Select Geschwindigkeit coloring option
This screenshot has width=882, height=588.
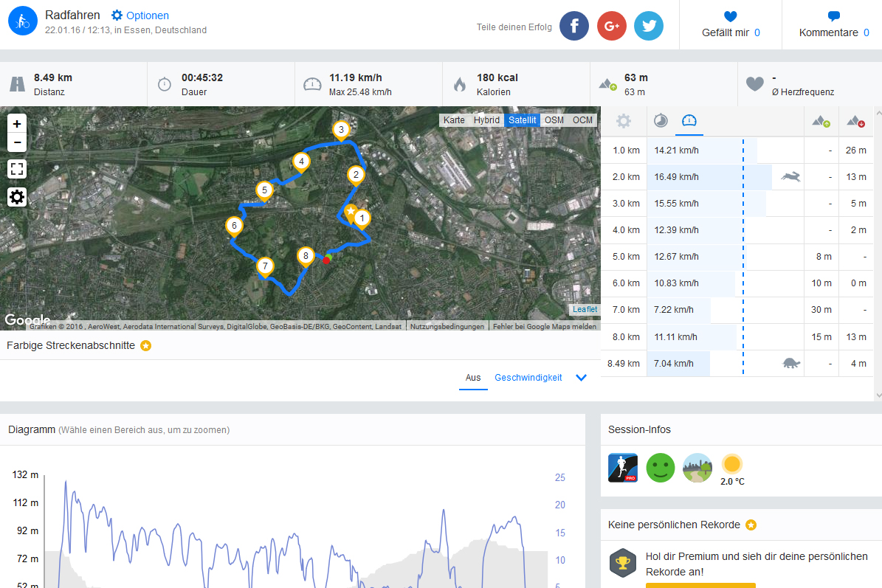(528, 378)
